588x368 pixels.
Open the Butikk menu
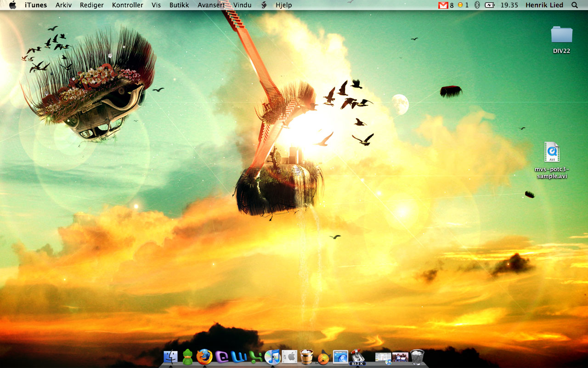[x=179, y=5]
